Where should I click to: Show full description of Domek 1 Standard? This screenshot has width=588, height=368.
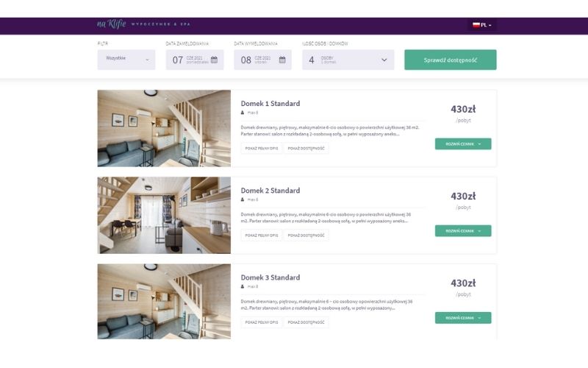pyautogui.click(x=262, y=149)
